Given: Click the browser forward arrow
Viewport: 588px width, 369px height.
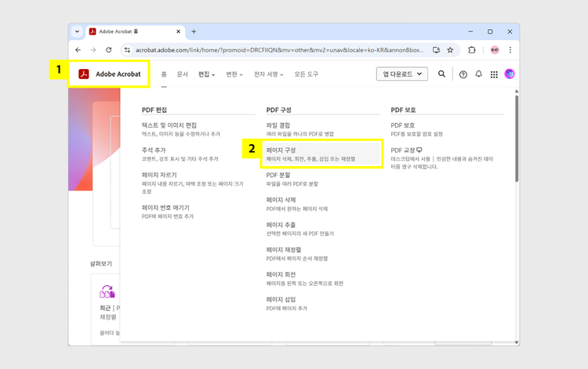Looking at the screenshot, I should pyautogui.click(x=93, y=50).
